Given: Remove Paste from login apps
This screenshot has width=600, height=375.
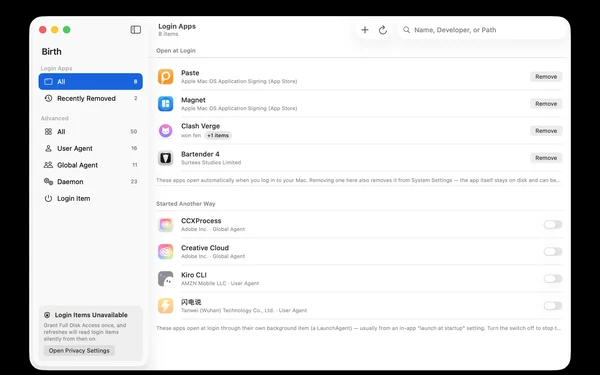Looking at the screenshot, I should pyautogui.click(x=546, y=77).
